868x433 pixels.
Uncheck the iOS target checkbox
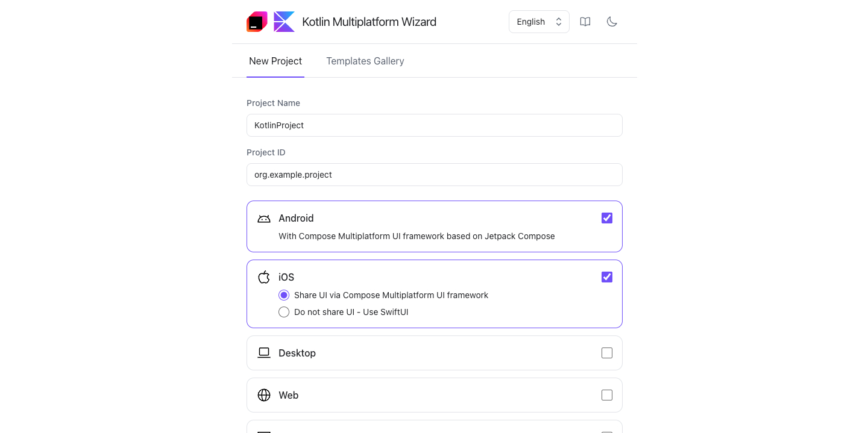click(606, 277)
